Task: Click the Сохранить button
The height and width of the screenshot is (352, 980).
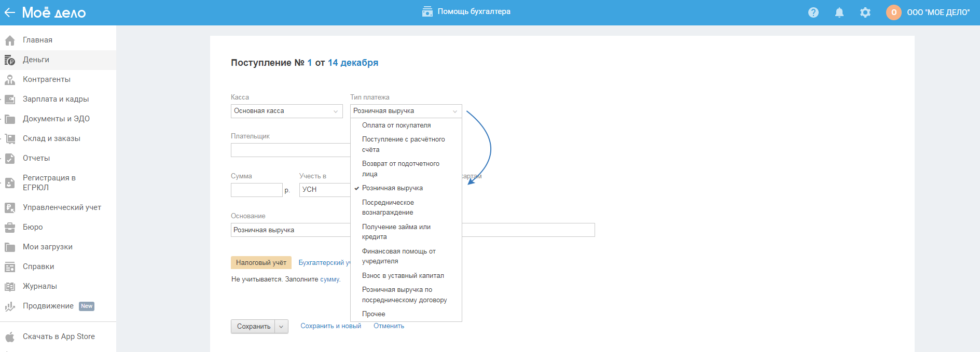Action: pyautogui.click(x=253, y=327)
